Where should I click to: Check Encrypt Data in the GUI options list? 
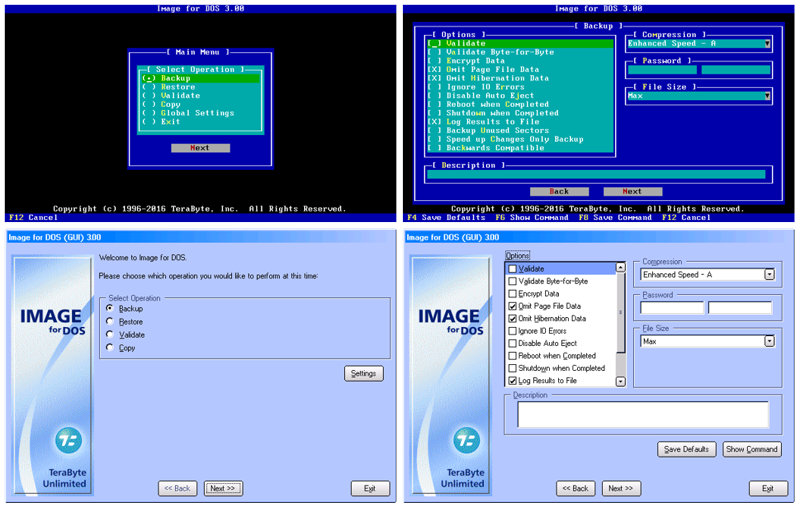click(512, 294)
